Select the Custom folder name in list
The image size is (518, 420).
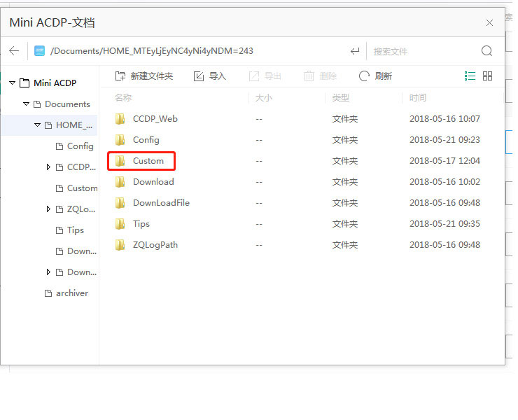click(148, 161)
